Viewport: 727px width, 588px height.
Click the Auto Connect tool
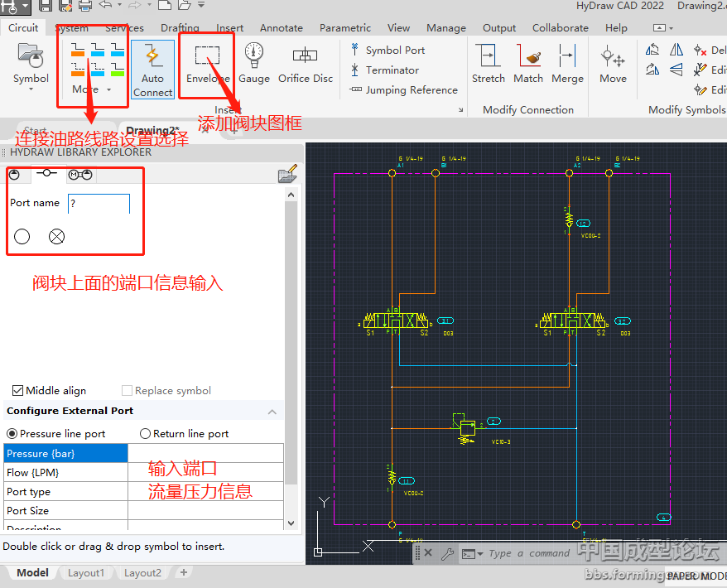152,70
